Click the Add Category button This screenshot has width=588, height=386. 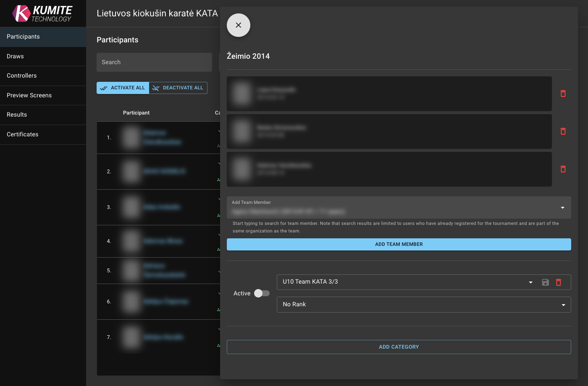click(x=399, y=347)
